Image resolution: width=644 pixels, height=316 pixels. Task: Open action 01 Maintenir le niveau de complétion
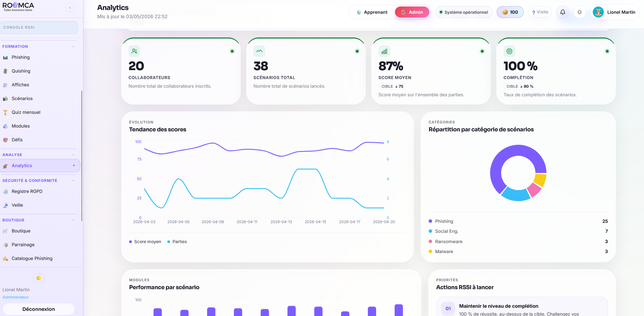click(522, 307)
